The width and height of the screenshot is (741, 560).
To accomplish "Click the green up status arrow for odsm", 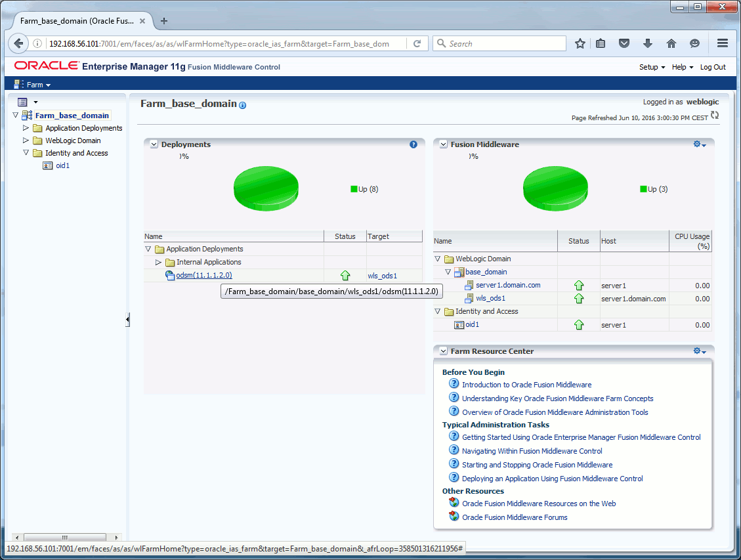I will (345, 276).
